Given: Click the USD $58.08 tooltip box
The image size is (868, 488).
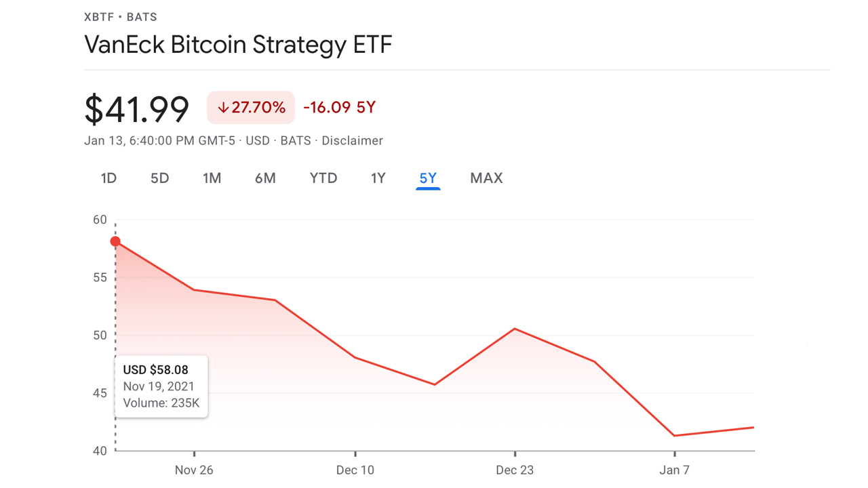Looking at the screenshot, I should pyautogui.click(x=161, y=386).
